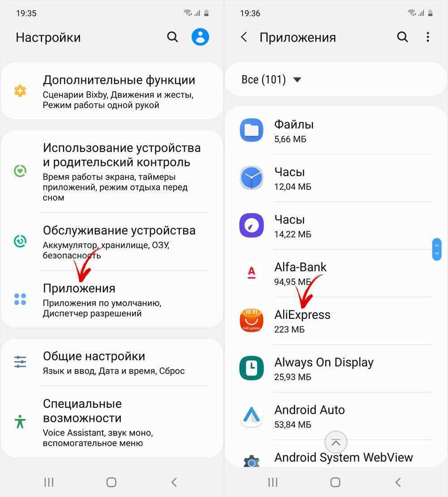Expand the Все (101) filter dropdown

pos(271,80)
